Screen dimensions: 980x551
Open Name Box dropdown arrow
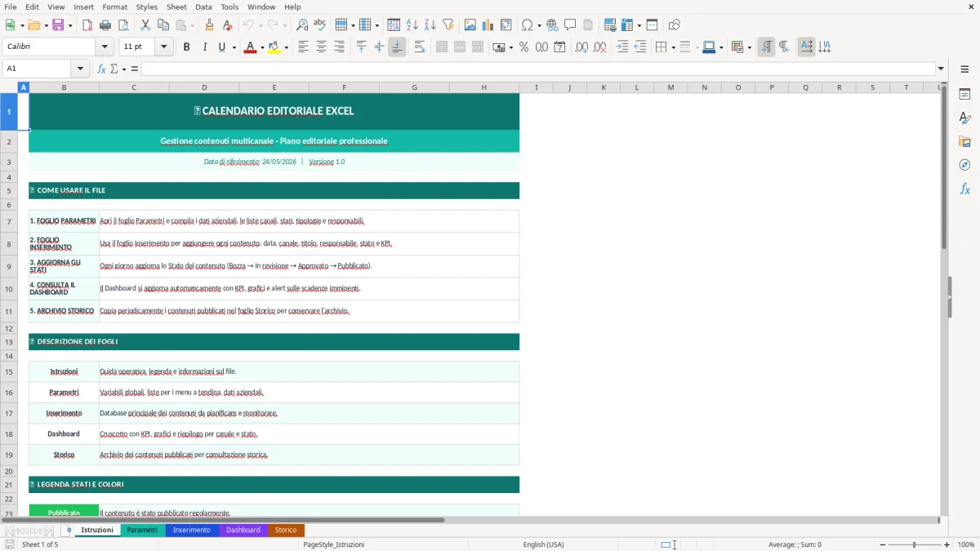(x=80, y=69)
